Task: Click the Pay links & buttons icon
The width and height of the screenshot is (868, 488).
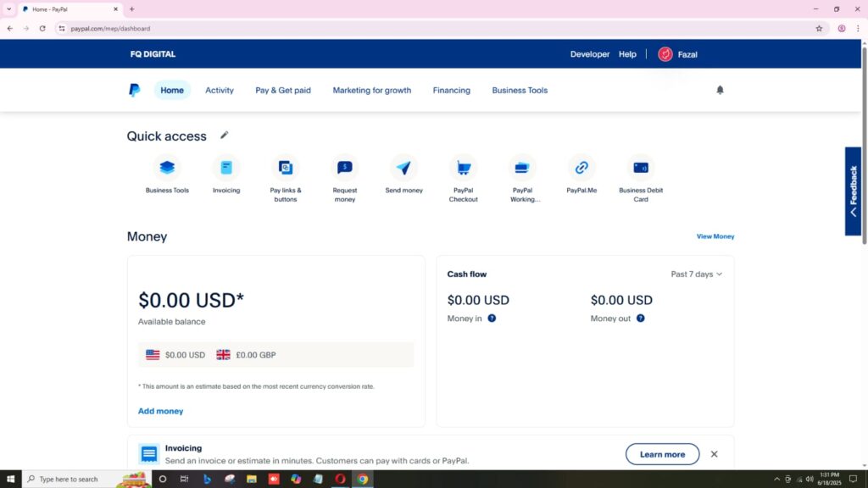Action: pos(286,168)
